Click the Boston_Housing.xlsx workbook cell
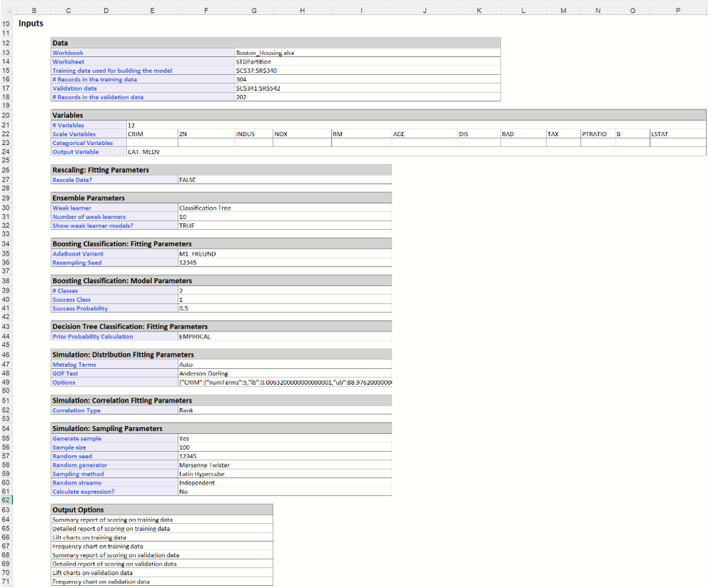This screenshot has width=711, height=588. click(265, 53)
